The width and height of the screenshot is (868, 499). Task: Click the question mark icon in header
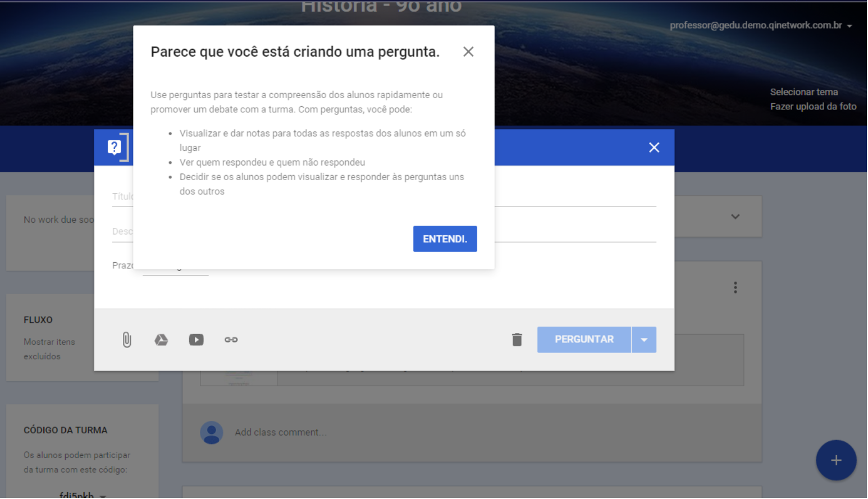[115, 147]
